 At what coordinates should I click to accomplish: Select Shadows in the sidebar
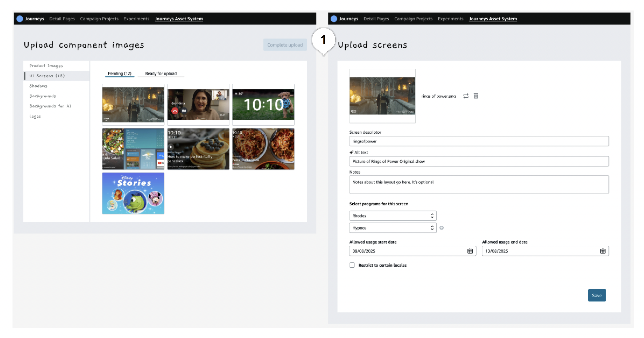pos(56,86)
